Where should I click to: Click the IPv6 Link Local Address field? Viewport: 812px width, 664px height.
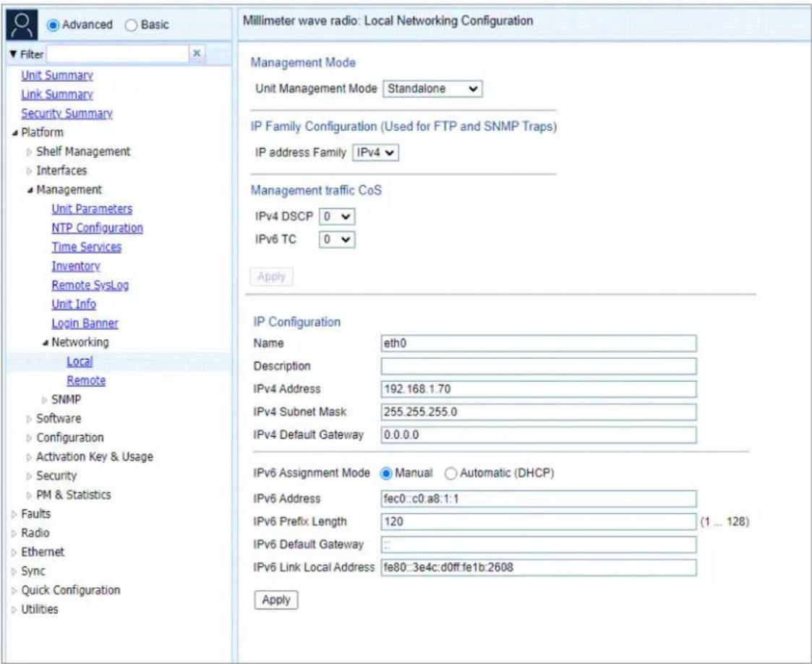click(539, 567)
